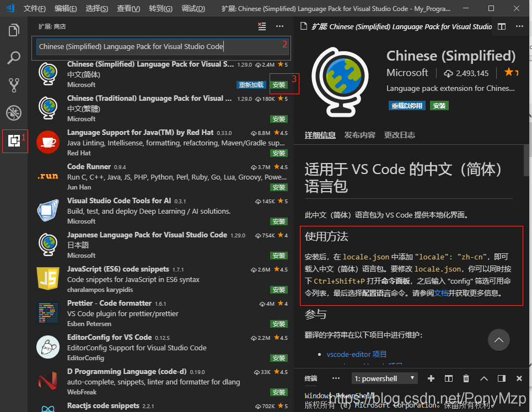The height and width of the screenshot is (412, 532).
Task: Click the extensions search input field
Action: (162, 46)
